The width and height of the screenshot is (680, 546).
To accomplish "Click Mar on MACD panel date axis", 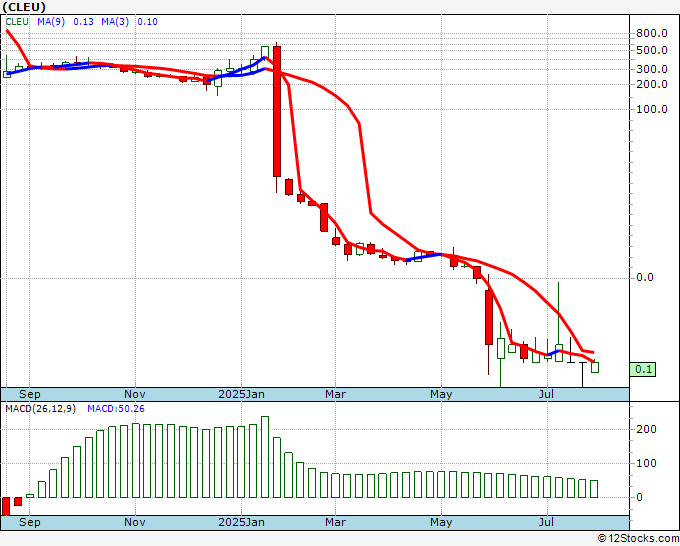I will (336, 522).
